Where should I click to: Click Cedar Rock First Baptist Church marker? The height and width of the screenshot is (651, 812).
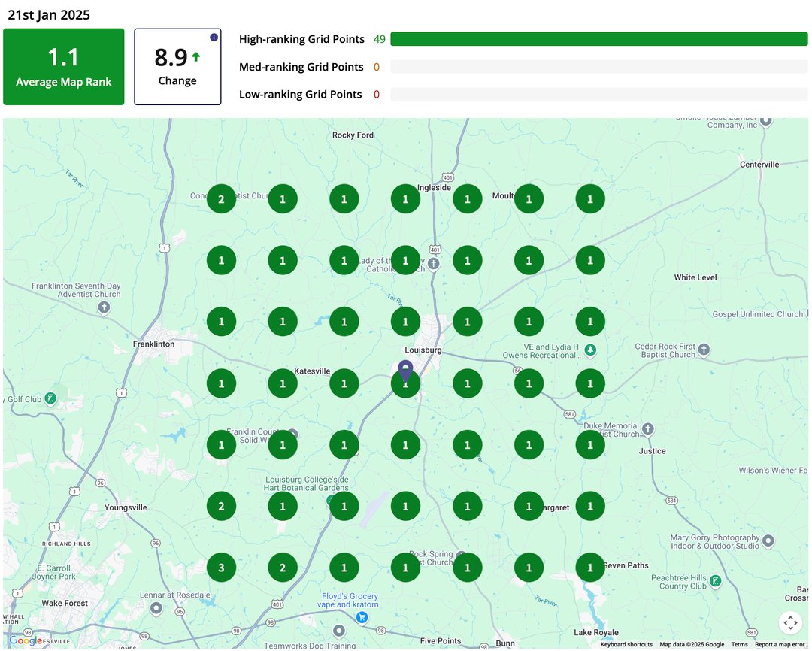click(x=704, y=350)
